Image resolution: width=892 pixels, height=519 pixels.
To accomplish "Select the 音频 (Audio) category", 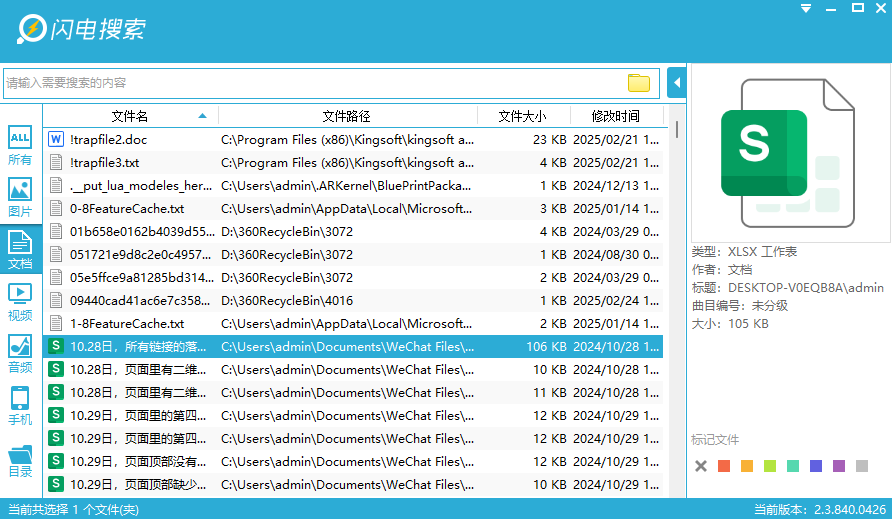I will coord(20,353).
